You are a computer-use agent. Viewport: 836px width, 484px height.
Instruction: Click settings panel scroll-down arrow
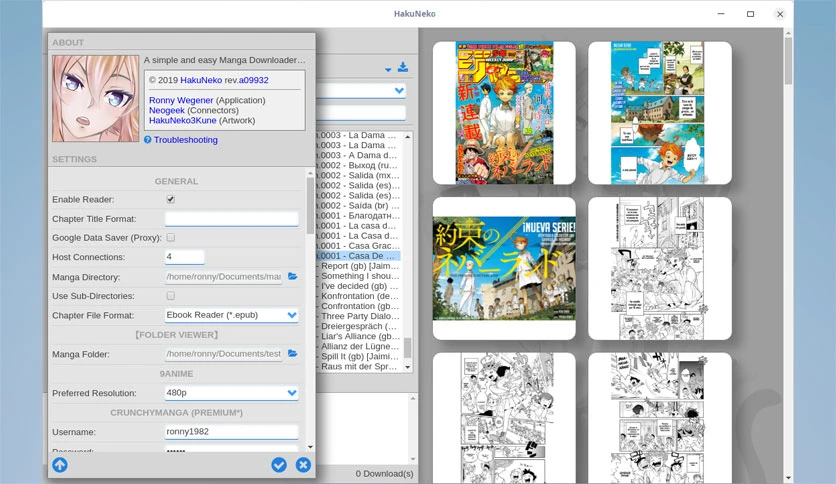point(310,447)
